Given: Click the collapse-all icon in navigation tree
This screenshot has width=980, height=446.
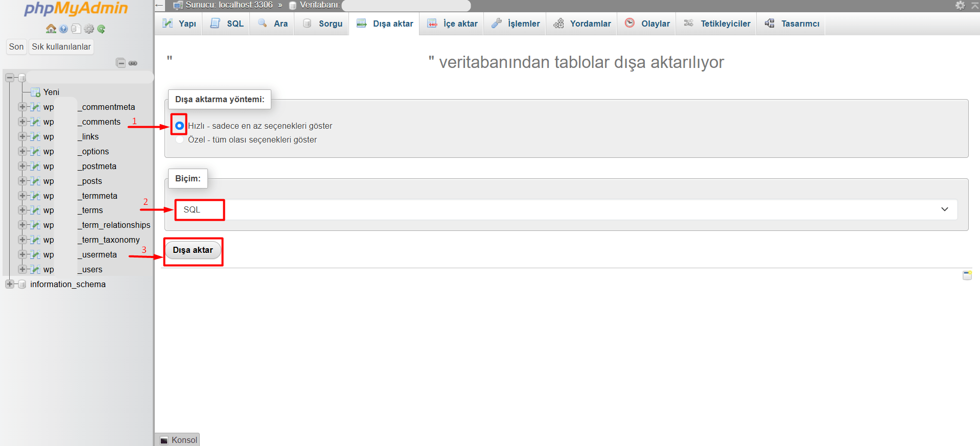Looking at the screenshot, I should click(121, 63).
